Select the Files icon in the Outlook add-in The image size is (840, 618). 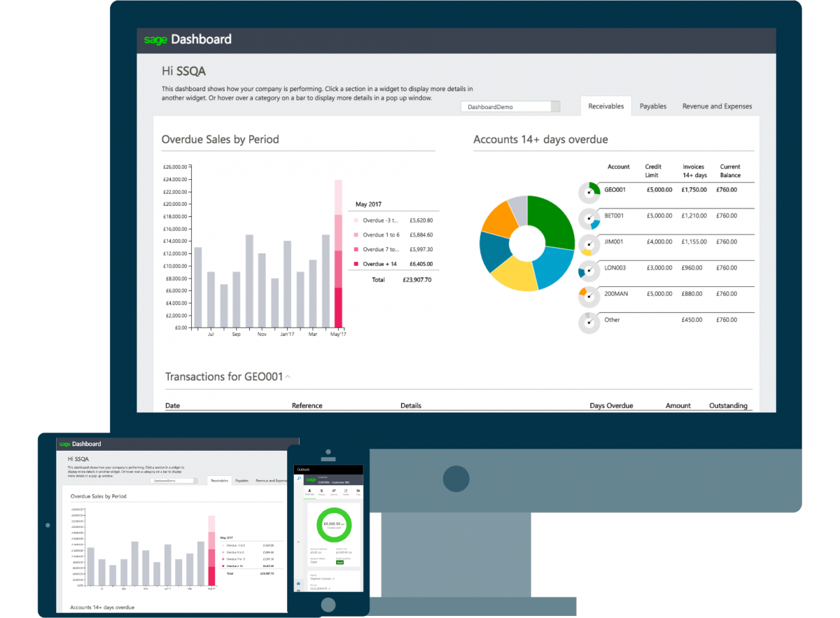358,490
